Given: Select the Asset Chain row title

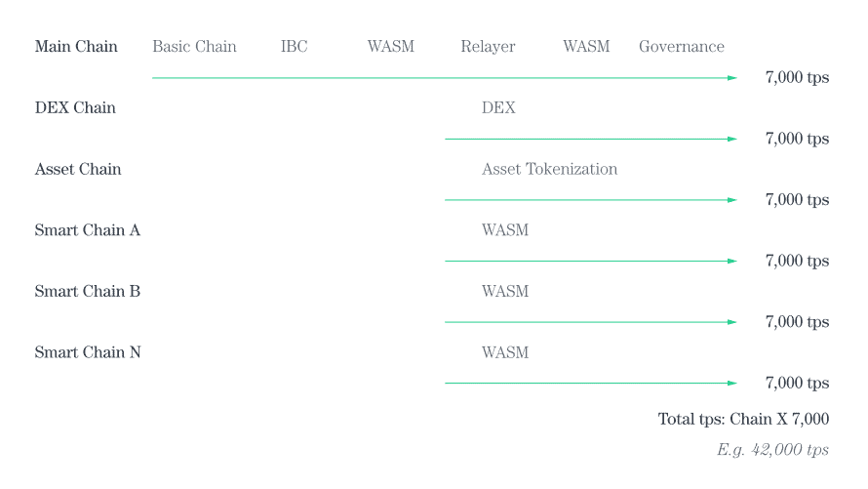Looking at the screenshot, I should [78, 169].
